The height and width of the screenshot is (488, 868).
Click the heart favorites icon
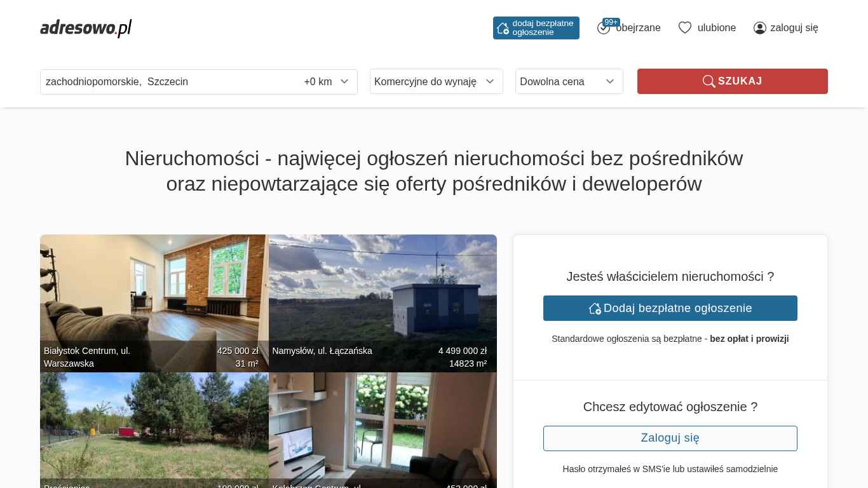(684, 28)
